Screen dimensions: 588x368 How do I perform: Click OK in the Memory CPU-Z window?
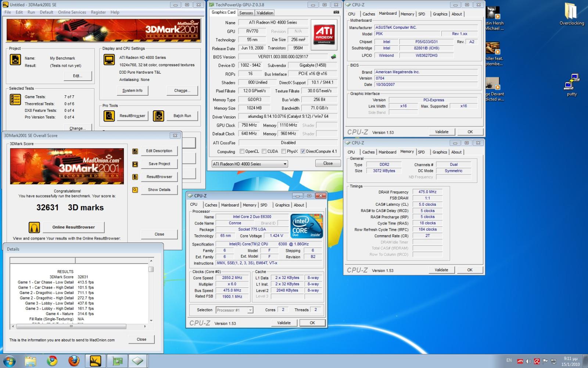click(x=470, y=270)
